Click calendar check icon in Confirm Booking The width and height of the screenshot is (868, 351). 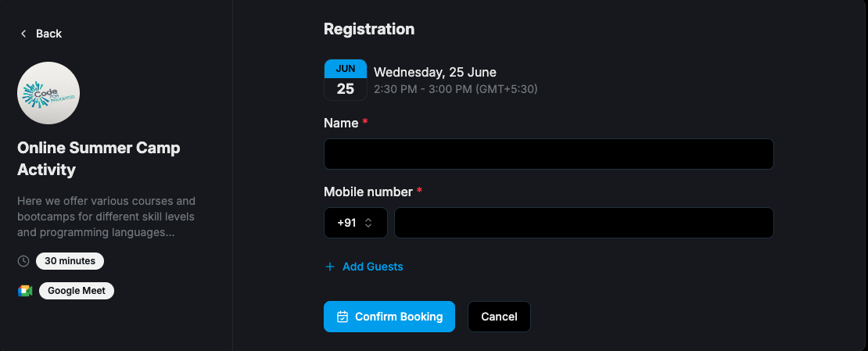coord(342,317)
